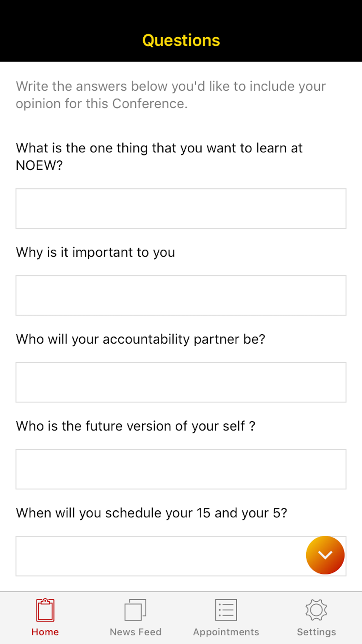This screenshot has height=644, width=362.
Task: Tap the Home clipboard icon
Action: point(45,610)
